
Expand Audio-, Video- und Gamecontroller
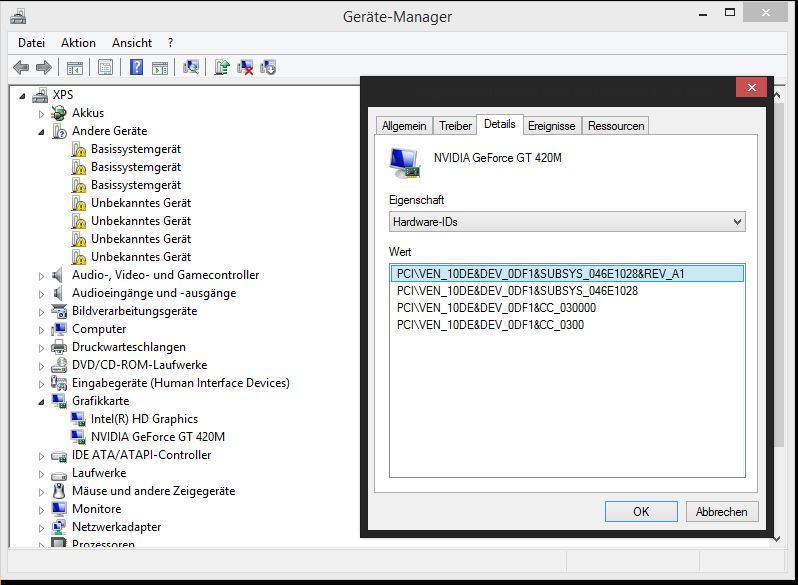[41, 276]
